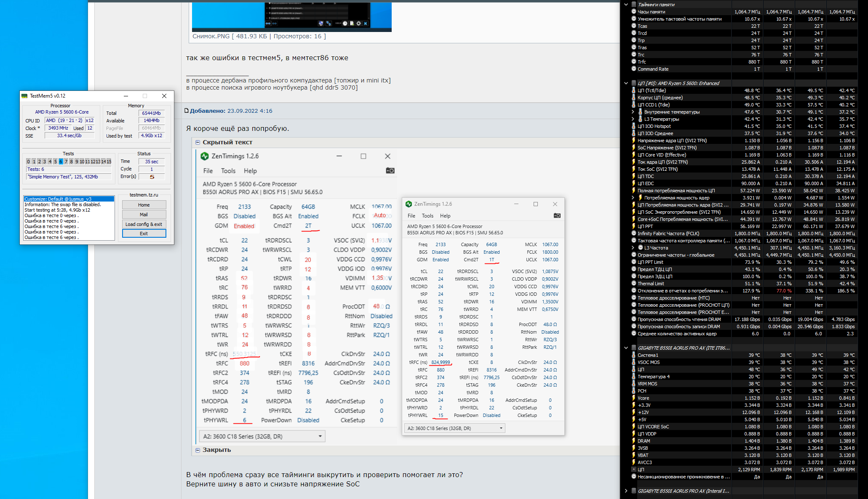Expand the GIGABYTE B550I Intersil sensor group
Image resolution: width=868 pixels, height=499 pixels.
[626, 491]
